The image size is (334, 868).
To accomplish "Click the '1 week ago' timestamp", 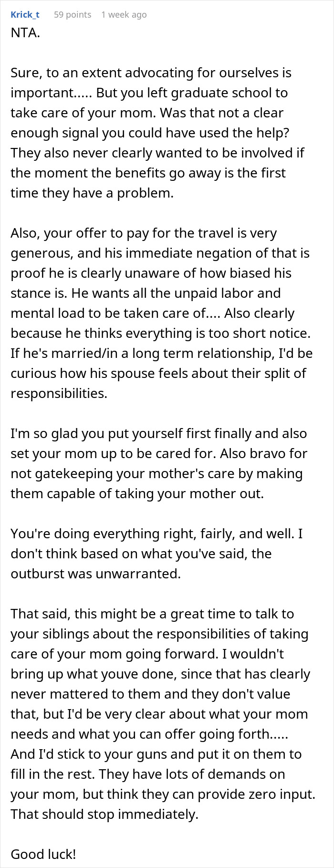I will click(x=124, y=14).
